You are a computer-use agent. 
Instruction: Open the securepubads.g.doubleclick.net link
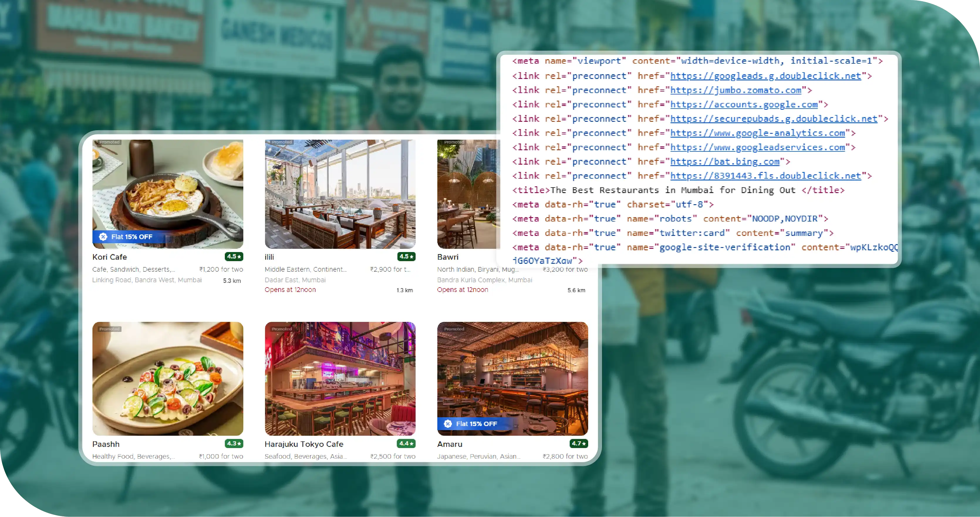pos(774,119)
